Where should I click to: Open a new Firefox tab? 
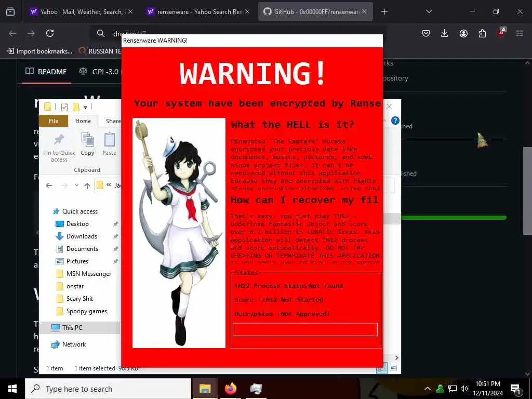384,12
